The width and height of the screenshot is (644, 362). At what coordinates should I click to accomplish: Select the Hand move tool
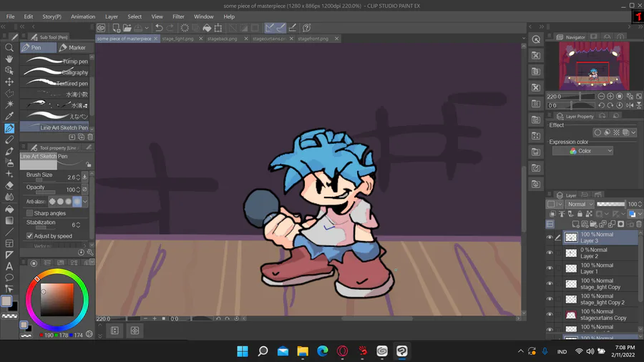coord(9,59)
